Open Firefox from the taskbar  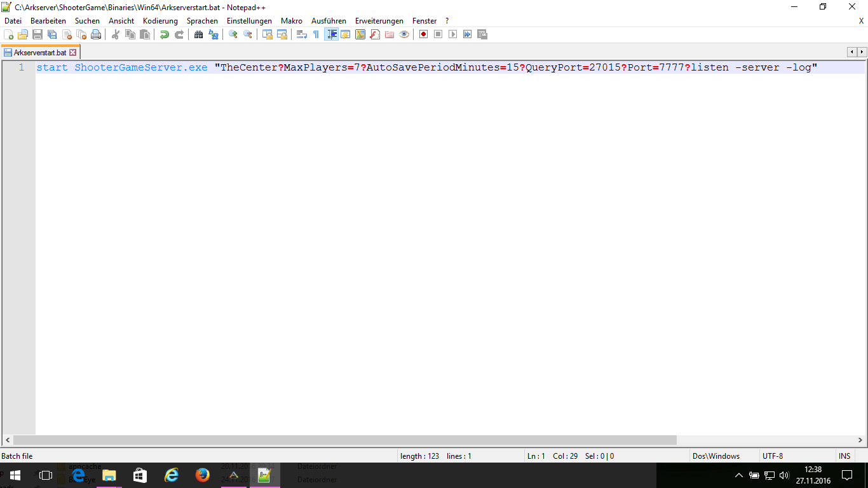pyautogui.click(x=203, y=475)
